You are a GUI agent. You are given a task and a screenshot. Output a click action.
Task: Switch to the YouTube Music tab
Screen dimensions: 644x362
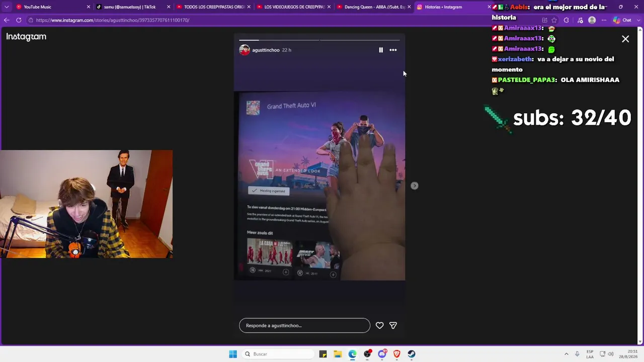point(53,7)
